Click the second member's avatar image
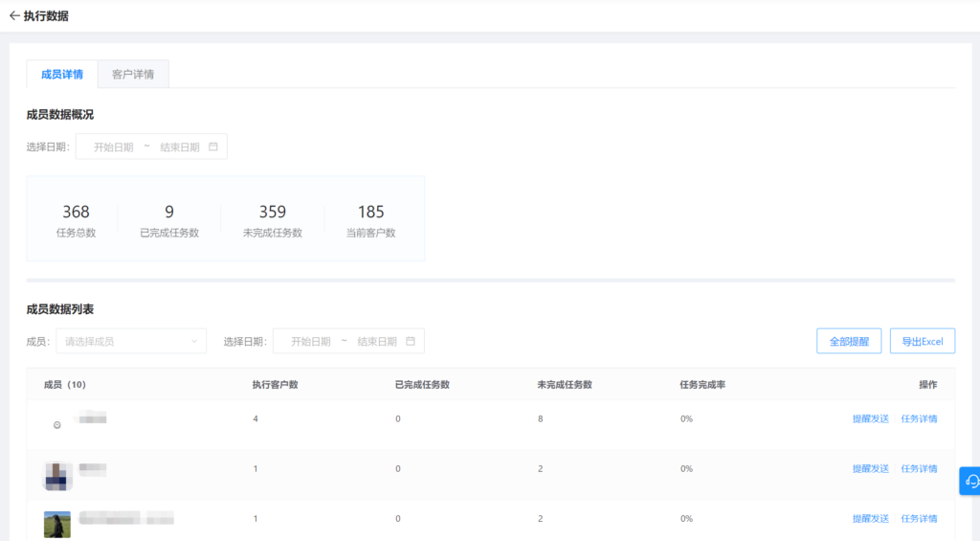 pos(57,475)
